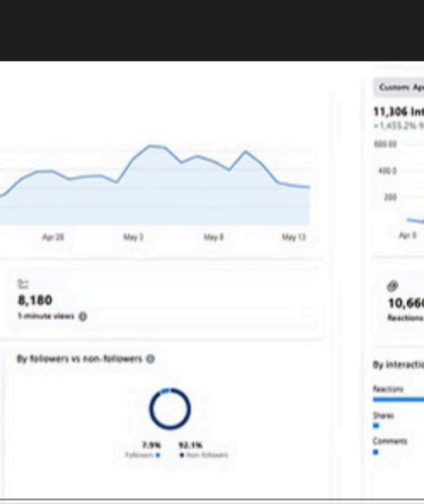Screen dimensions: 424x504
Task: Click the Apr 28 axis label
Action: click(x=53, y=237)
